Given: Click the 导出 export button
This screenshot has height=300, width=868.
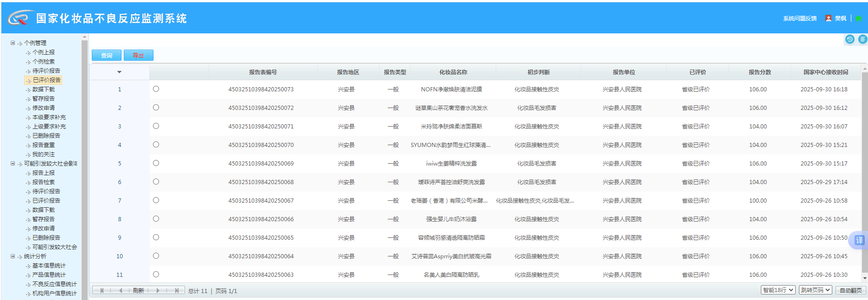Looking at the screenshot, I should [x=138, y=56].
